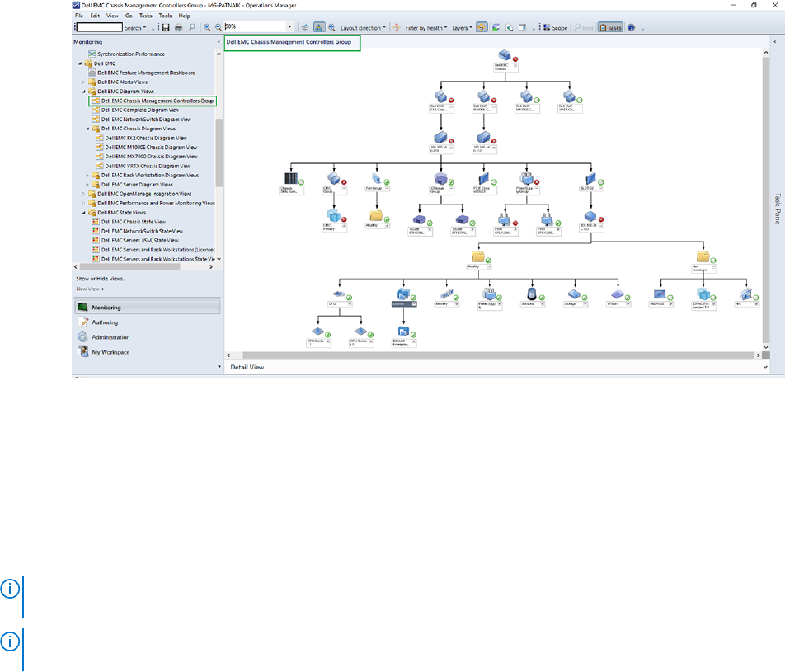Expand the Detail View pane chevron

765,367
